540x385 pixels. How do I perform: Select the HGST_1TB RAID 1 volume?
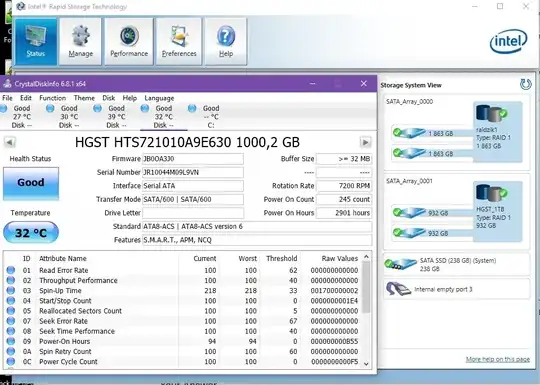[x=498, y=211]
